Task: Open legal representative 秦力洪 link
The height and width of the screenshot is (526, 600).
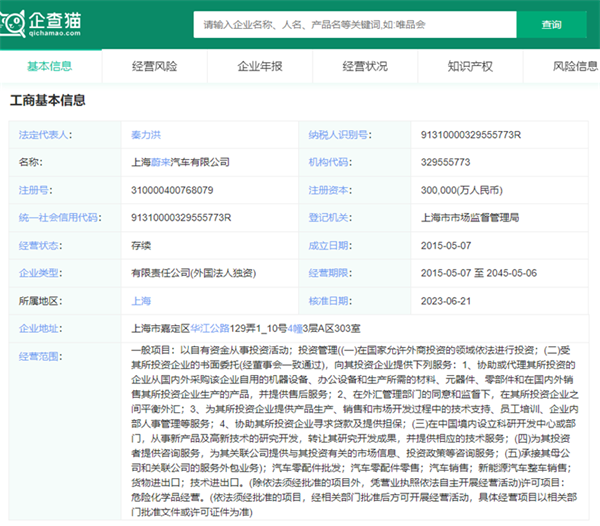Action: [x=147, y=134]
